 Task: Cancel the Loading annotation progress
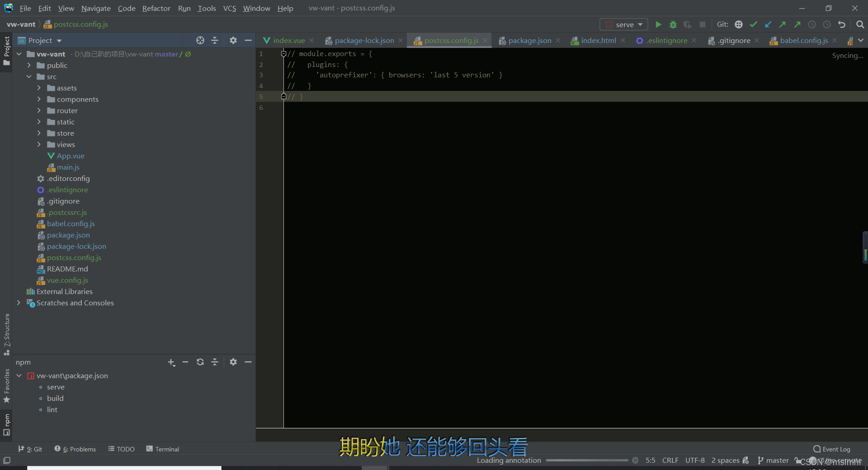click(x=635, y=461)
